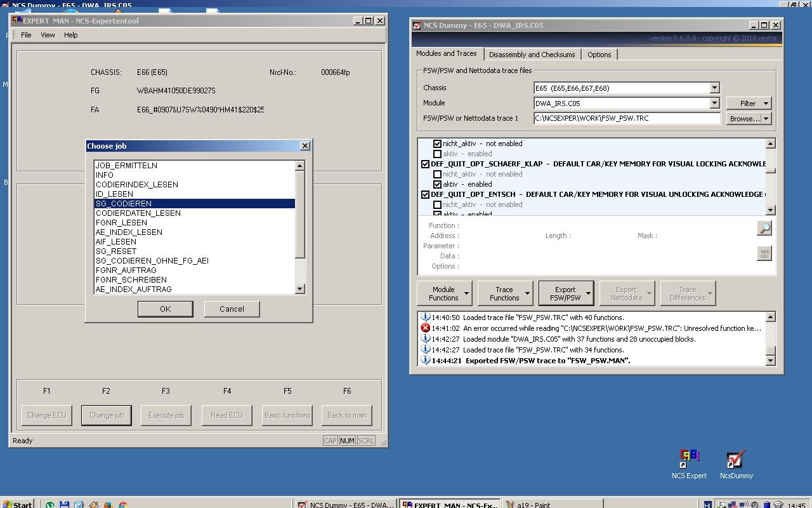Click the system clock 14:45
Viewport: 812px width, 508px height.
pos(796,505)
